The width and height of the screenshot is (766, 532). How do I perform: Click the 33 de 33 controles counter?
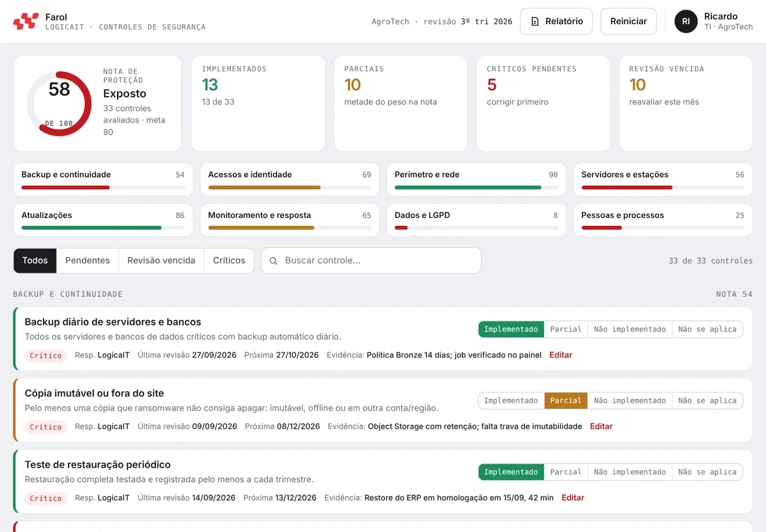pos(710,261)
